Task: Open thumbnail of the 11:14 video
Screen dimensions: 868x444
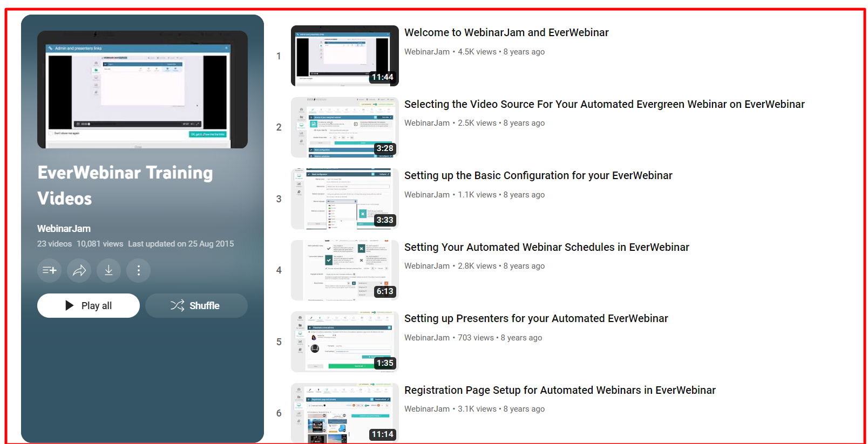Action: (345, 413)
